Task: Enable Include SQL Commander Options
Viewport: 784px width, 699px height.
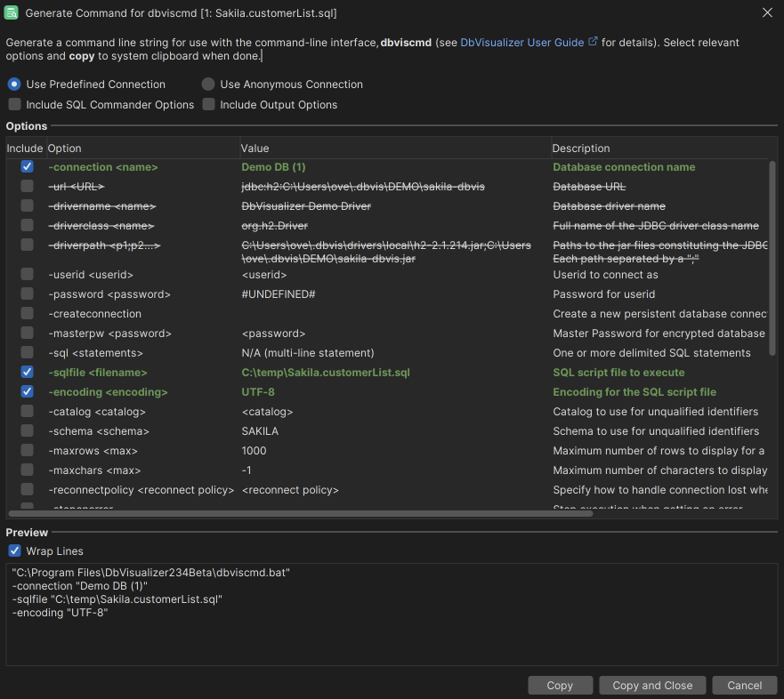Action: (x=14, y=104)
